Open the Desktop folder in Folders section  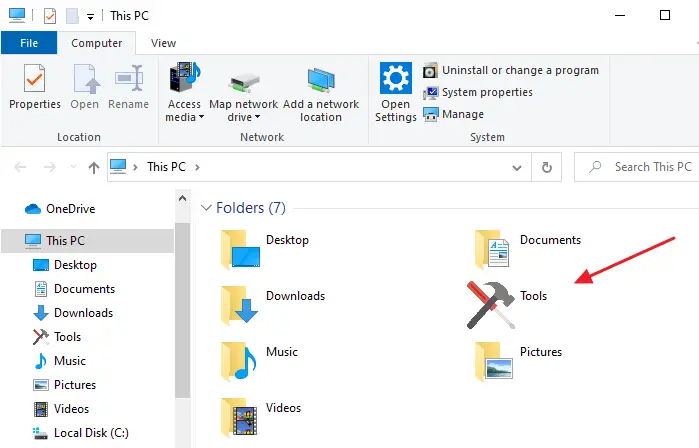[x=265, y=250]
